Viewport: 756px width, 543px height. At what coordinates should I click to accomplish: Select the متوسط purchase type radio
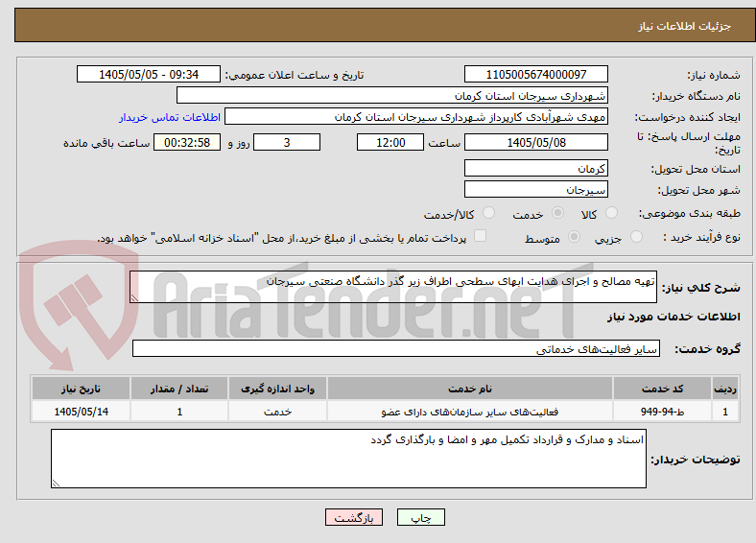point(575,236)
